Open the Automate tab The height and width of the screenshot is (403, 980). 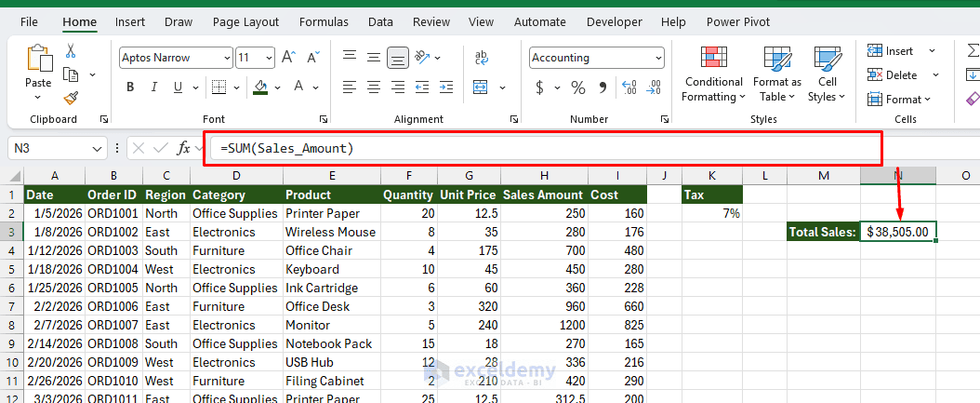pos(539,22)
